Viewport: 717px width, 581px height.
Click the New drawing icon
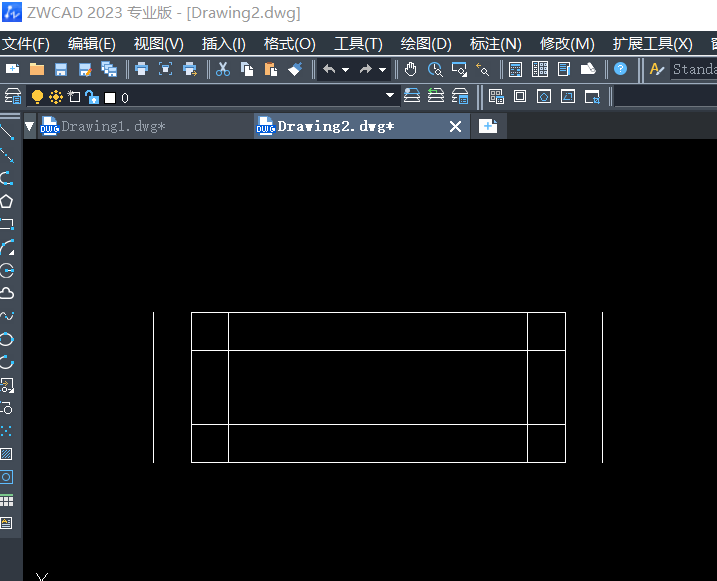pyautogui.click(x=12, y=69)
